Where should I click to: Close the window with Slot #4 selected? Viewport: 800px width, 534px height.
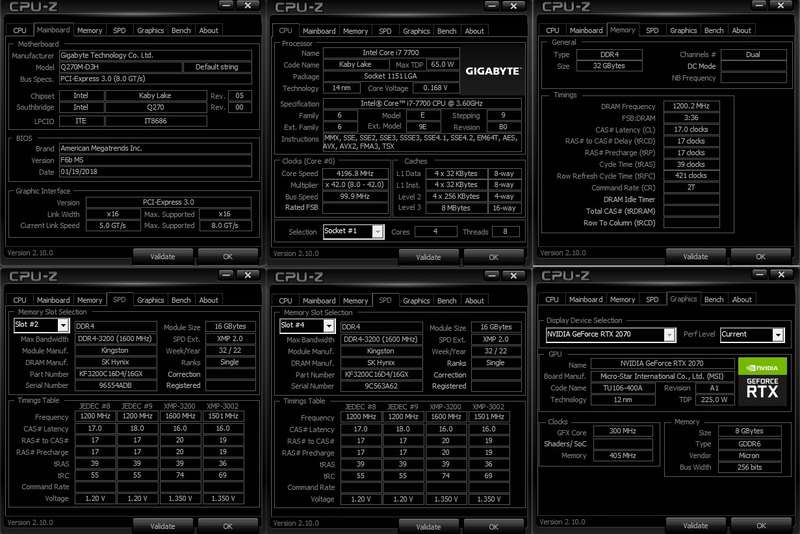514,275
